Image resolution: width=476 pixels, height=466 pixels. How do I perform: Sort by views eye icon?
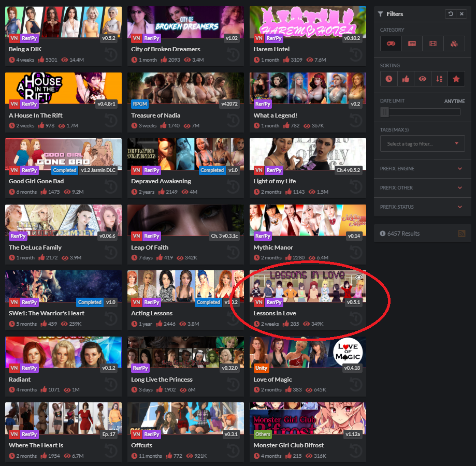tap(423, 79)
